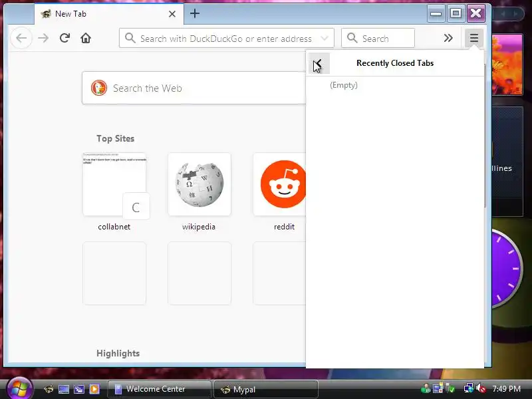Click the browser Forward arrow button
This screenshot has height=399, width=532.
coord(43,38)
